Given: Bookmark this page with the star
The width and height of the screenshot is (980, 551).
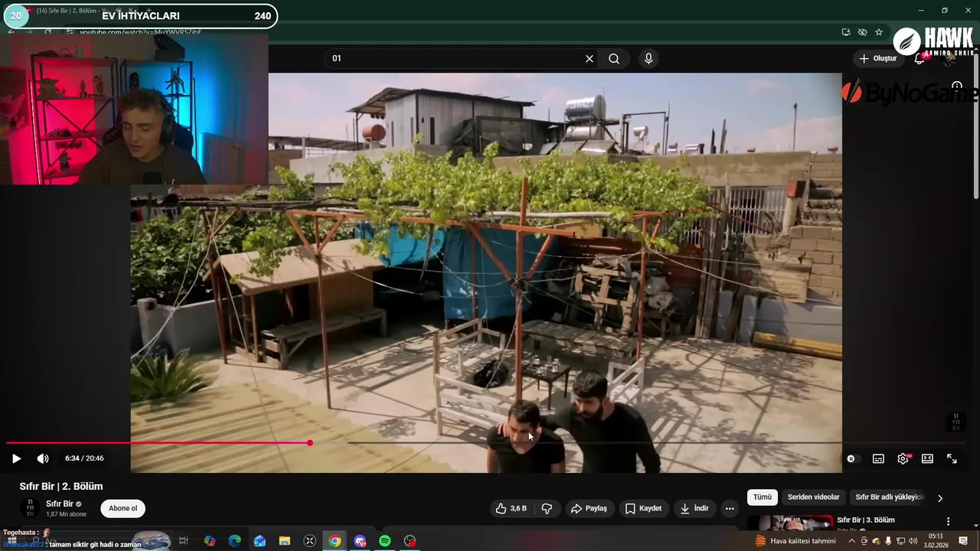Looking at the screenshot, I should click(x=879, y=32).
